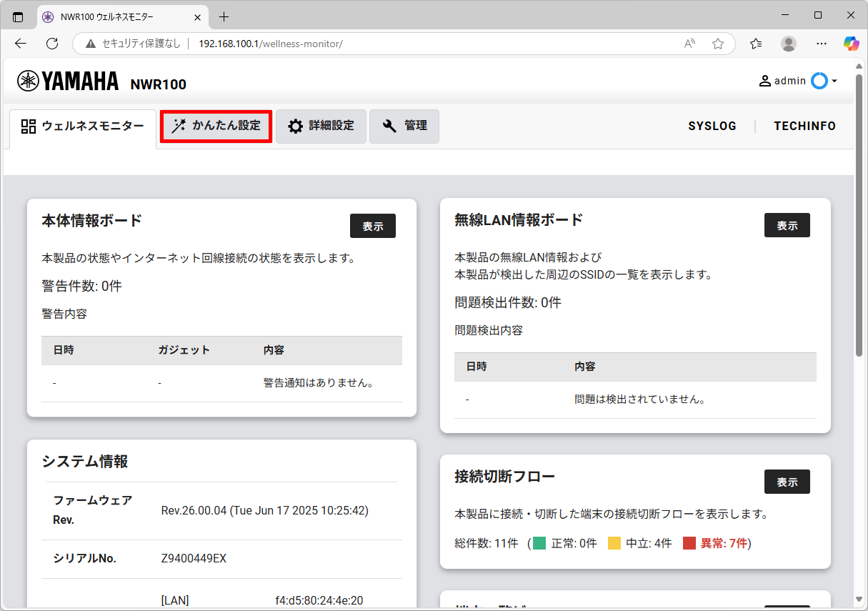Open the 管理 wrench tab
Image resolution: width=868 pixels, height=611 pixels.
404,126
